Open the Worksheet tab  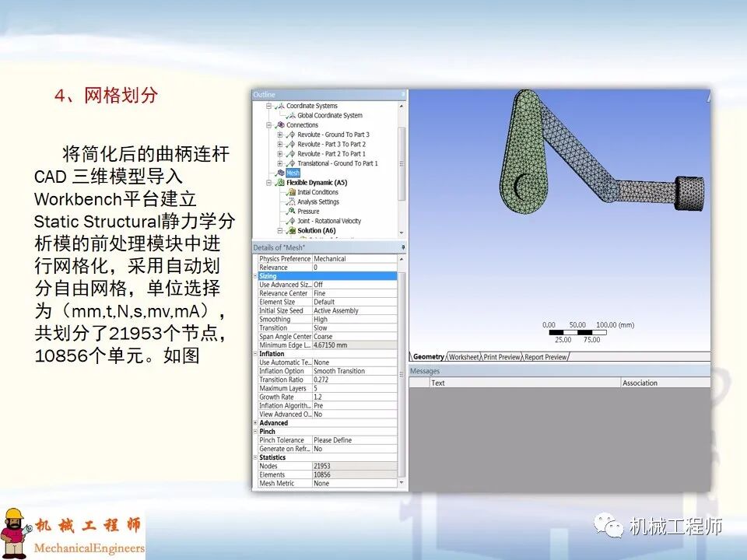(x=464, y=357)
